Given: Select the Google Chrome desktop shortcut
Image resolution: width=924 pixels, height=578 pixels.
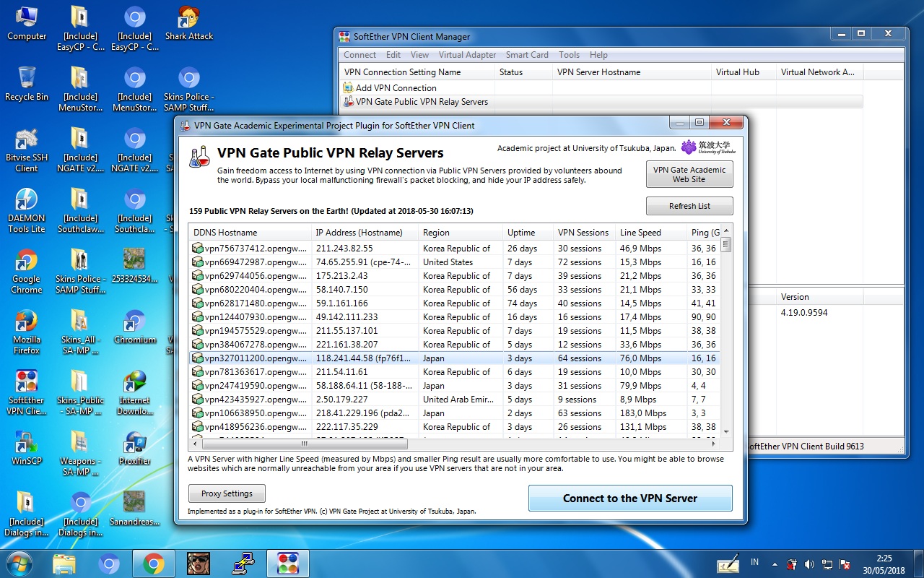Looking at the screenshot, I should 27,272.
